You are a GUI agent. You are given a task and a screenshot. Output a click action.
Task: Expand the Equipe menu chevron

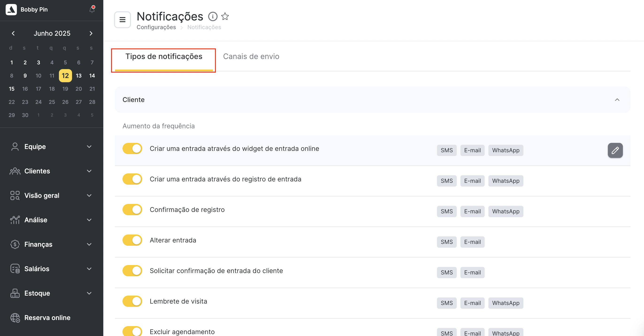[89, 147]
